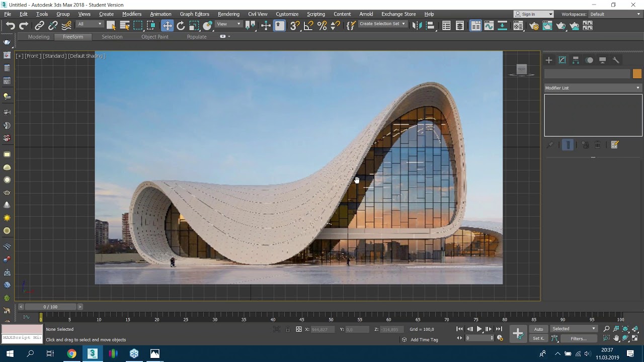Viewport: 644px width, 362px height.
Task: Toggle the Scene Explorer icon
Action: click(446, 26)
